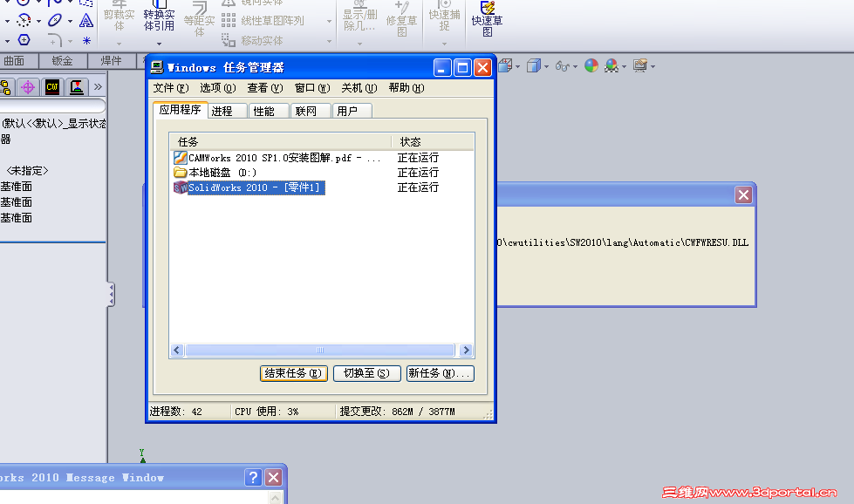
Task: Open dropdown arrow below Linear Sketch Pattern
Action: pyautogui.click(x=329, y=22)
